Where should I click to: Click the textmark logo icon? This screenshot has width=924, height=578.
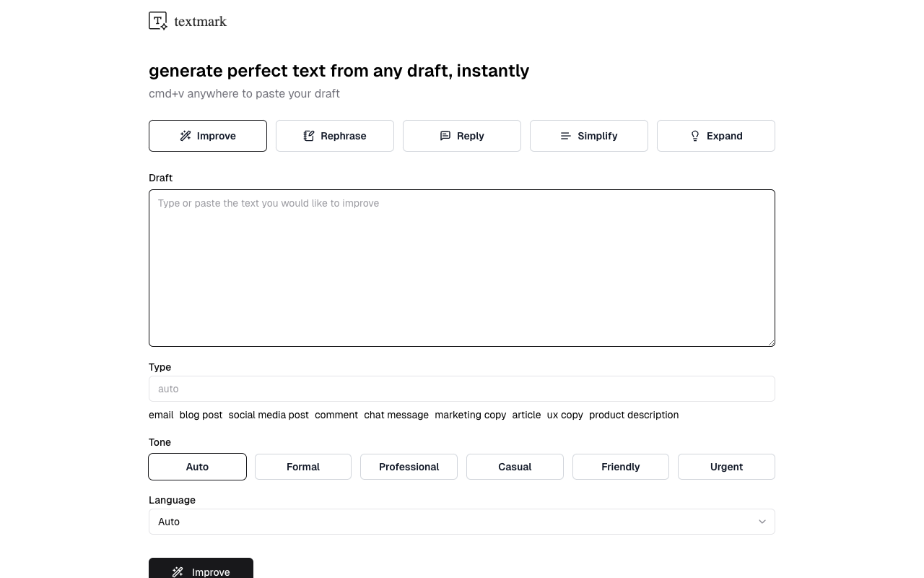158,21
